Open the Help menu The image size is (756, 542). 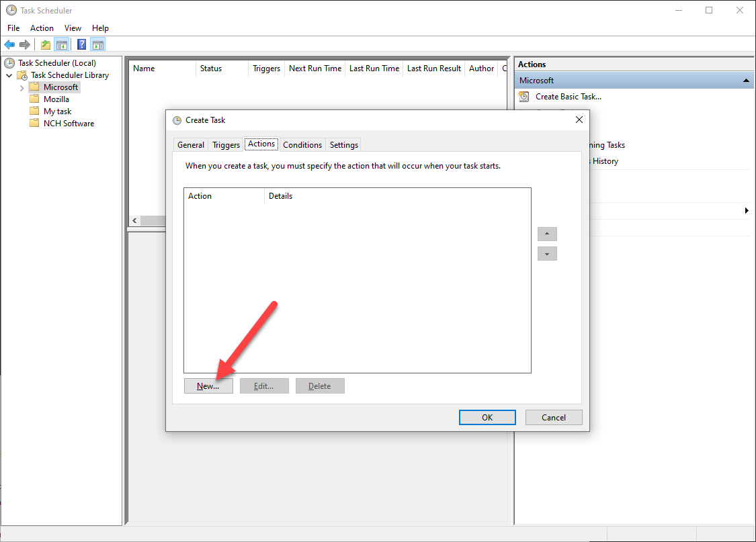(100, 28)
